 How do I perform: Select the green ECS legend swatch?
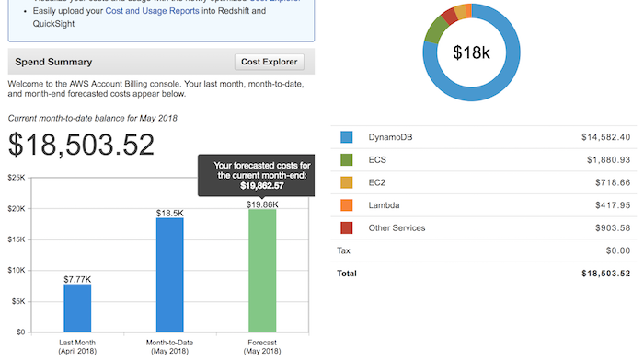tap(346, 159)
